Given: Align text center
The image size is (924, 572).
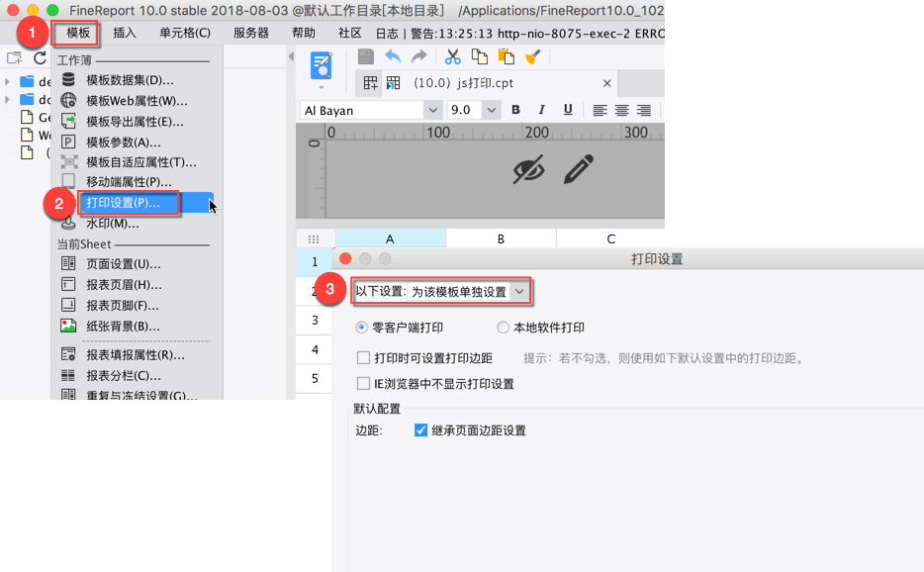Looking at the screenshot, I should pyautogui.click(x=621, y=110).
